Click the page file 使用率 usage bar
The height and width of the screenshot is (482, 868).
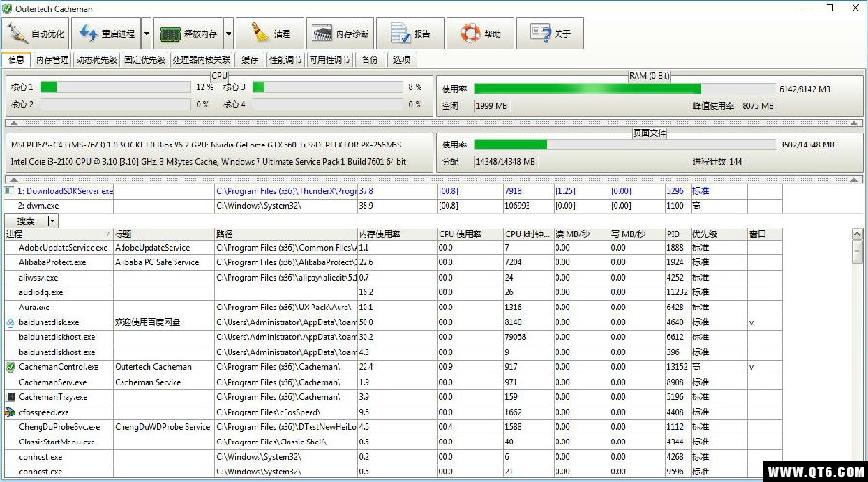625,145
